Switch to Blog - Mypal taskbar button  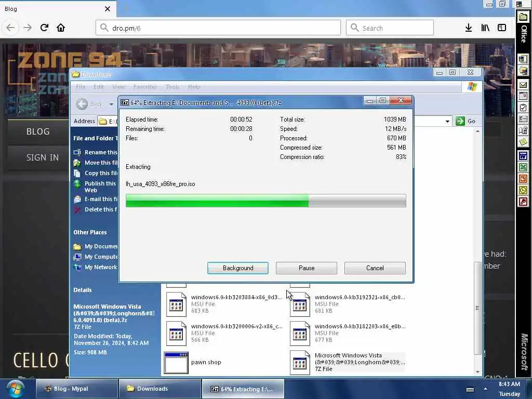pyautogui.click(x=77, y=389)
